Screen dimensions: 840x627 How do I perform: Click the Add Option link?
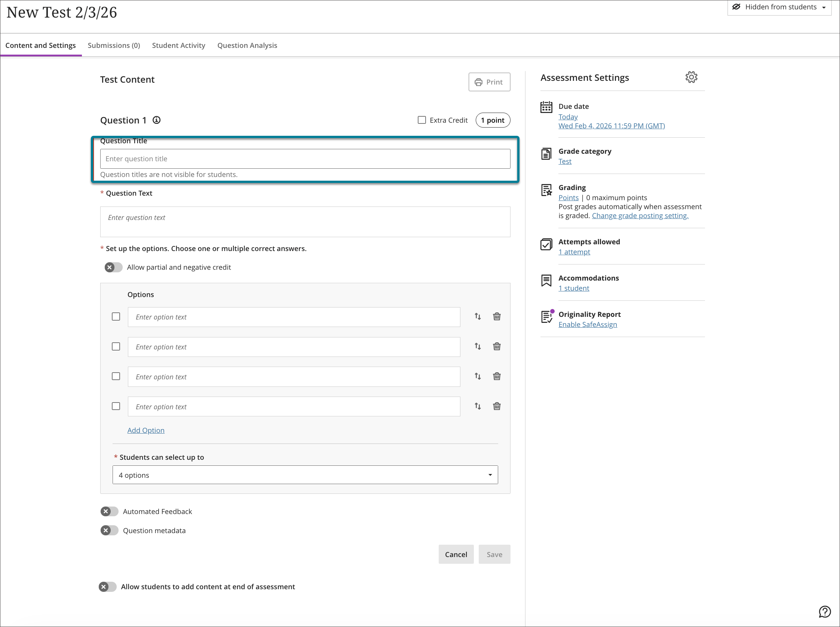click(146, 430)
